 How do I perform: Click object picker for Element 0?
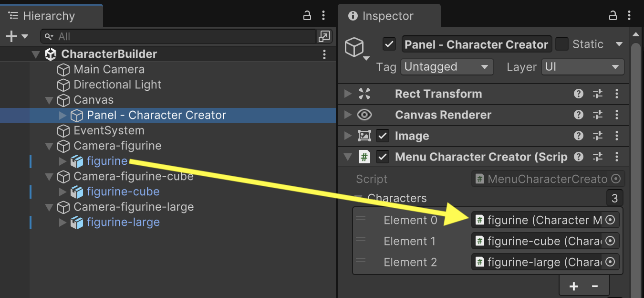point(610,220)
